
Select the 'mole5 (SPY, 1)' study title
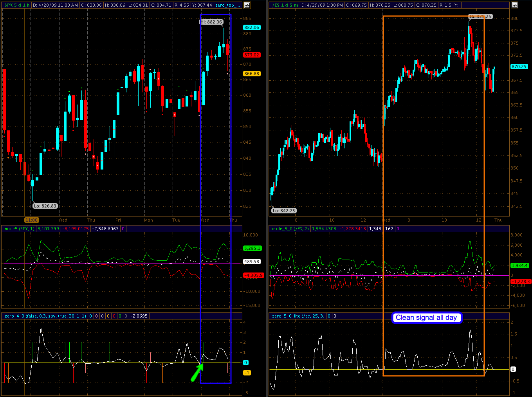[20, 229]
